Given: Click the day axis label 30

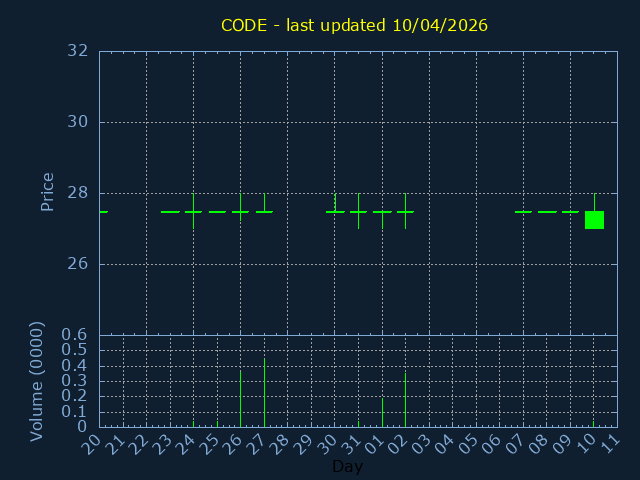Looking at the screenshot, I should [327, 444].
